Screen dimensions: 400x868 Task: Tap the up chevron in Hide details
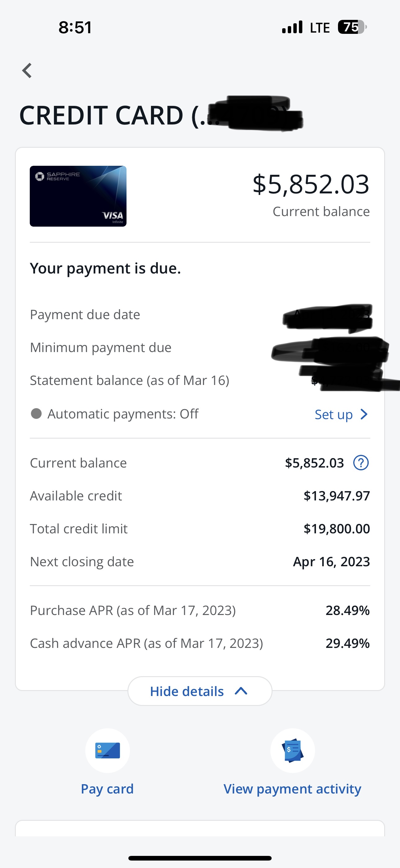coord(241,691)
